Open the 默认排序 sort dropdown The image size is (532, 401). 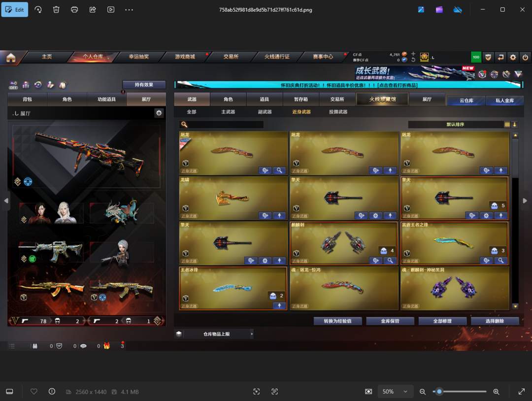coord(456,125)
